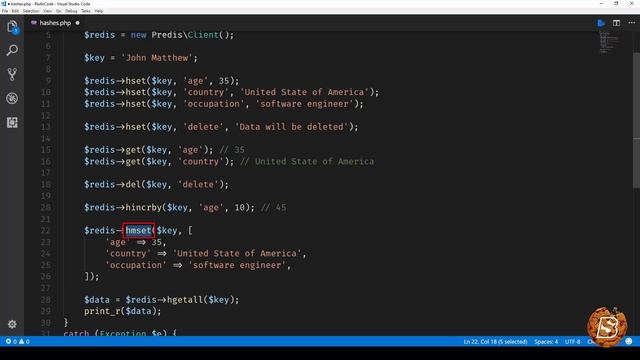Open the Tasks menu
This screenshot has height=360, width=640.
click(86, 11)
